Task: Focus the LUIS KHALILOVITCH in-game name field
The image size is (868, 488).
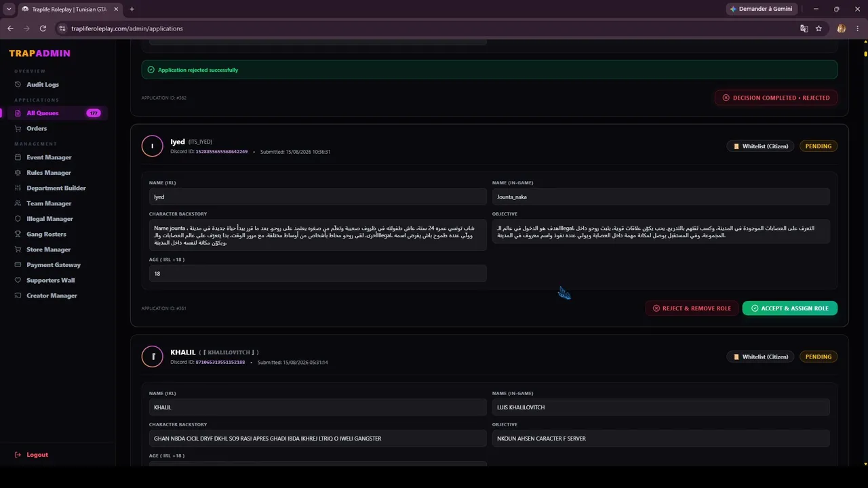Action: pyautogui.click(x=661, y=407)
